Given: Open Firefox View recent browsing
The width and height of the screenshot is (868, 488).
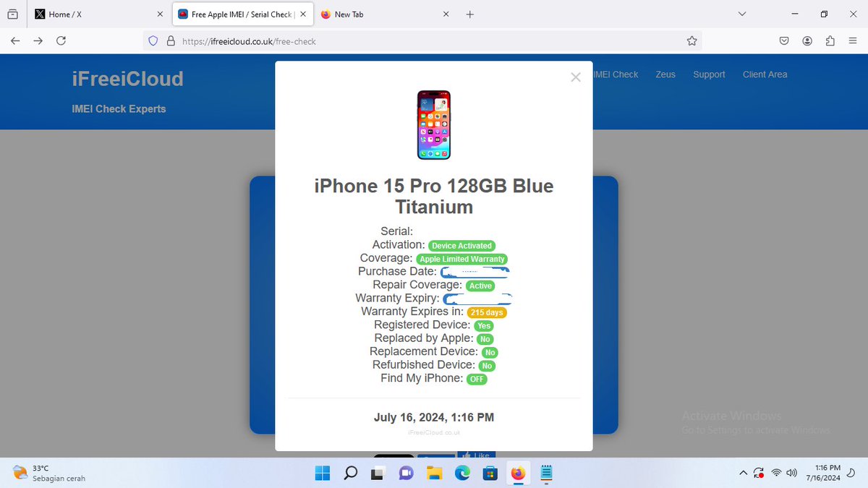Looking at the screenshot, I should pos(12,14).
